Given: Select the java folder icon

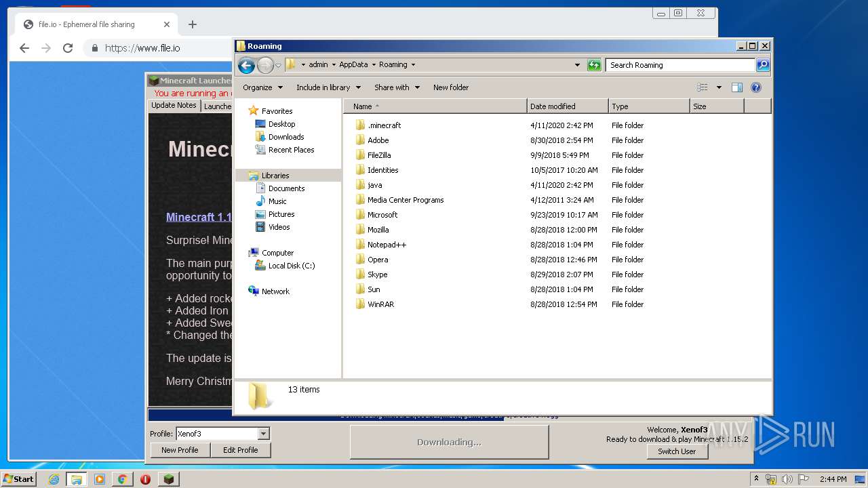Looking at the screenshot, I should tap(360, 185).
